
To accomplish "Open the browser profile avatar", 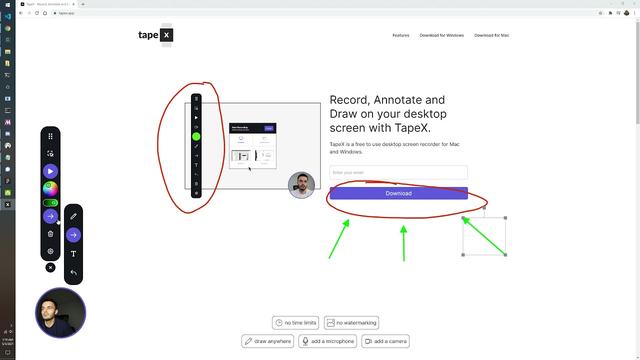I will click(x=627, y=13).
